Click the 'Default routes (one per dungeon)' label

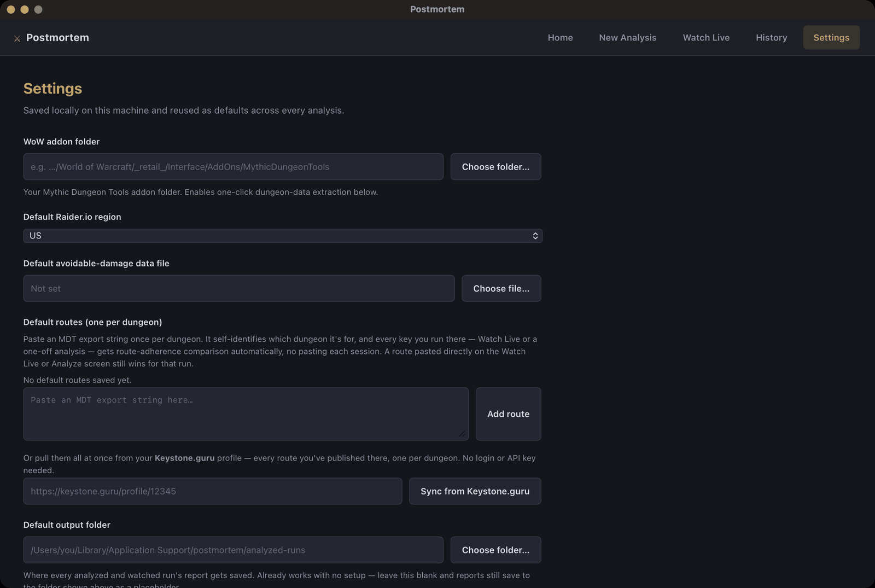[x=92, y=322]
